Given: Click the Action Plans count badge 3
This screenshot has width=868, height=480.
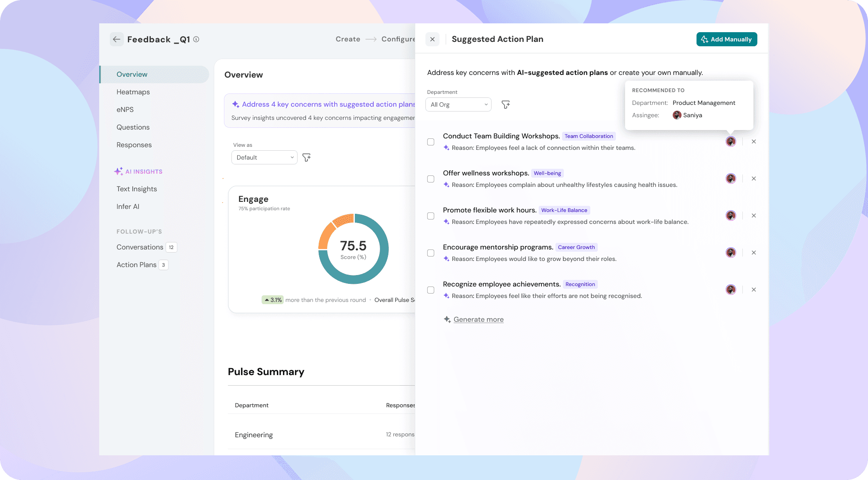Looking at the screenshot, I should [164, 265].
